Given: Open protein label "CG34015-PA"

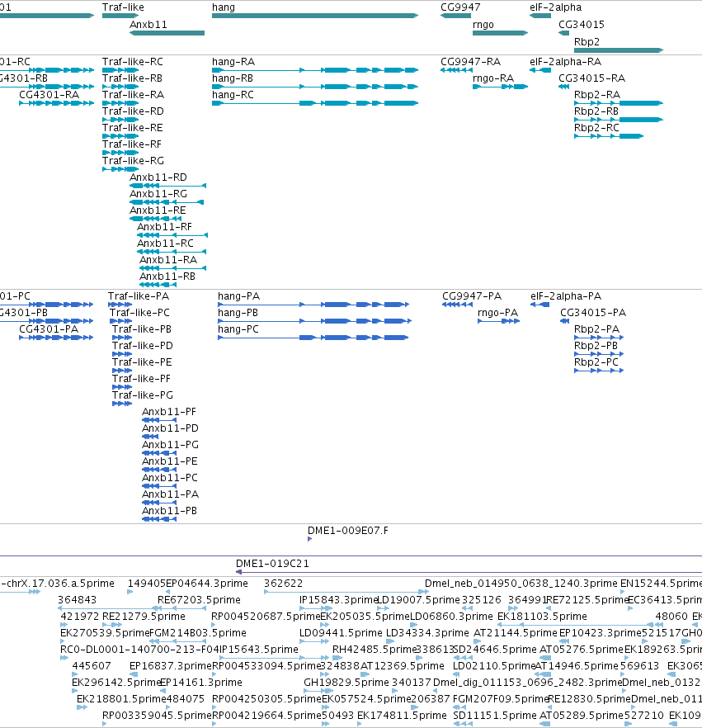Looking at the screenshot, I should (593, 313).
